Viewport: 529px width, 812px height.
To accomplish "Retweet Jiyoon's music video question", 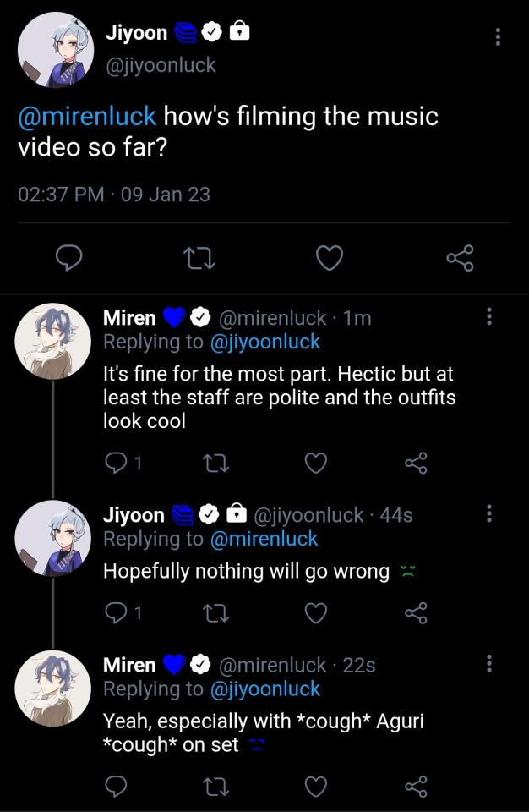I will click(x=199, y=258).
